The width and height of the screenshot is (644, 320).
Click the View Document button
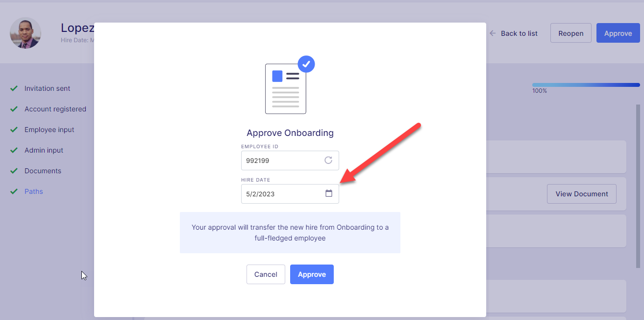coord(581,194)
